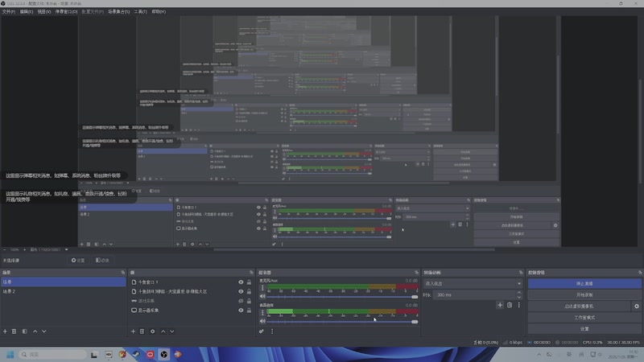Image resolution: width=644 pixels, height=362 pixels.
Task: Open the scene transition type dropdown
Action: 473,284
